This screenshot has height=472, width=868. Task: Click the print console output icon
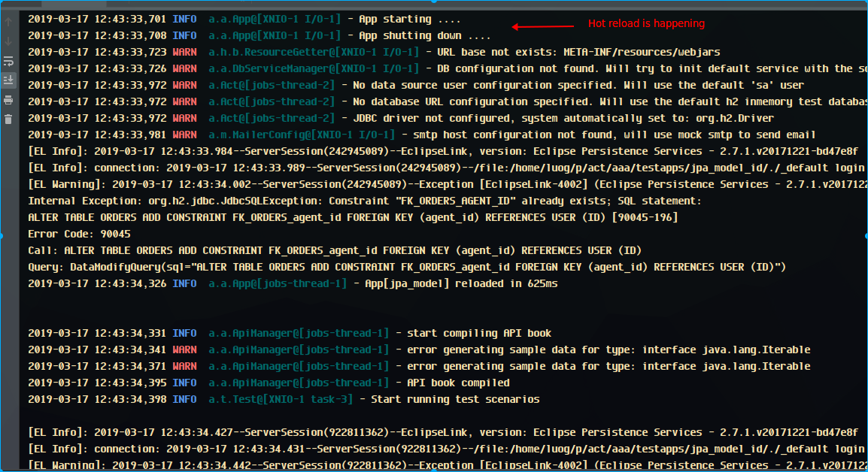coord(8,101)
